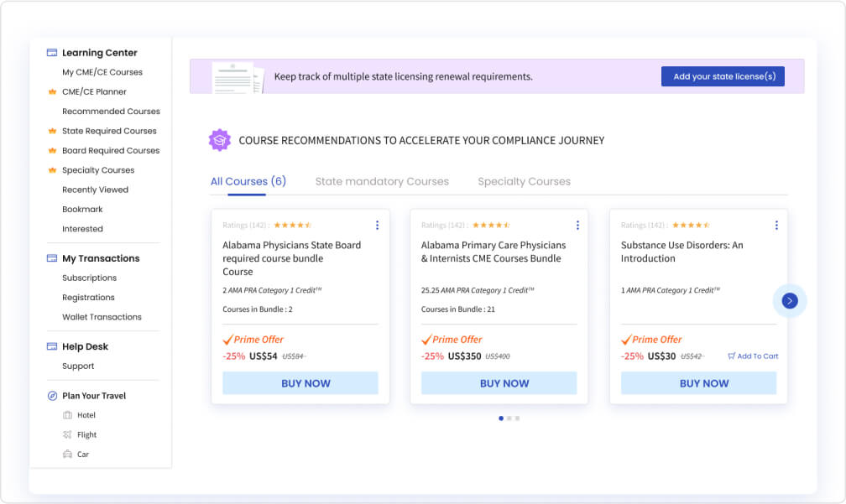Click the next arrow on course carousel
The width and height of the screenshot is (846, 504).
pos(789,301)
